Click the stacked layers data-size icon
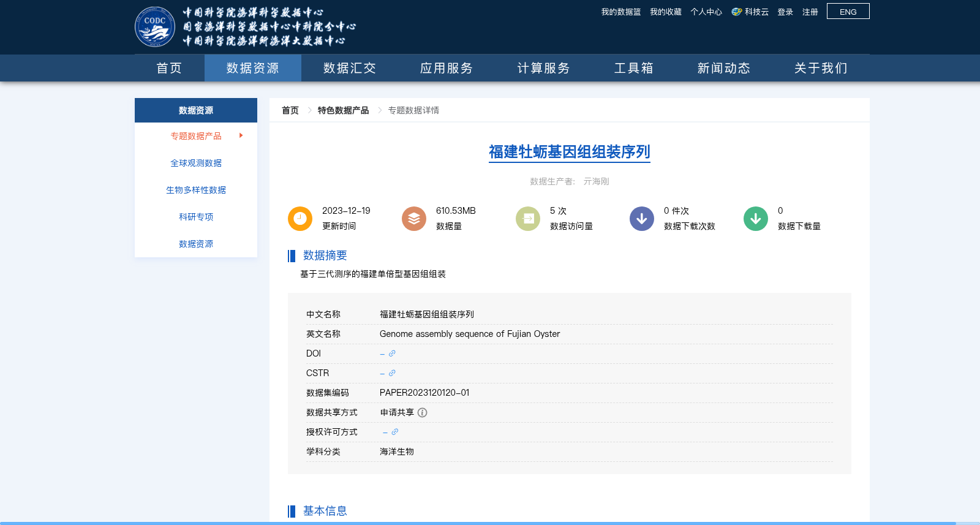Viewport: 980px width, 525px height. tap(414, 219)
